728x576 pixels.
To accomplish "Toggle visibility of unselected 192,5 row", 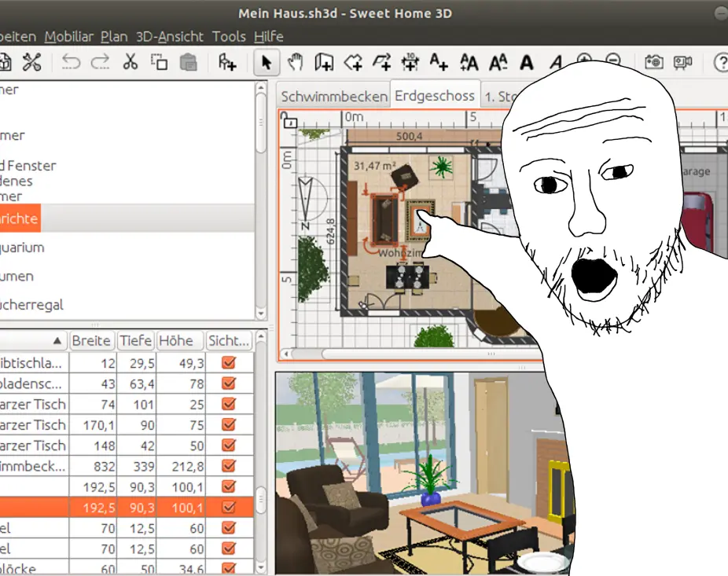I will pos(229,486).
